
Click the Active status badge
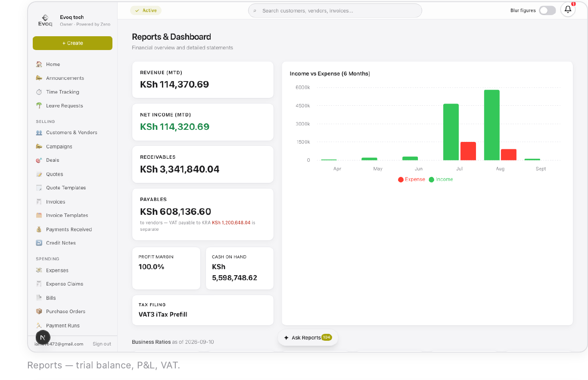[x=146, y=10]
